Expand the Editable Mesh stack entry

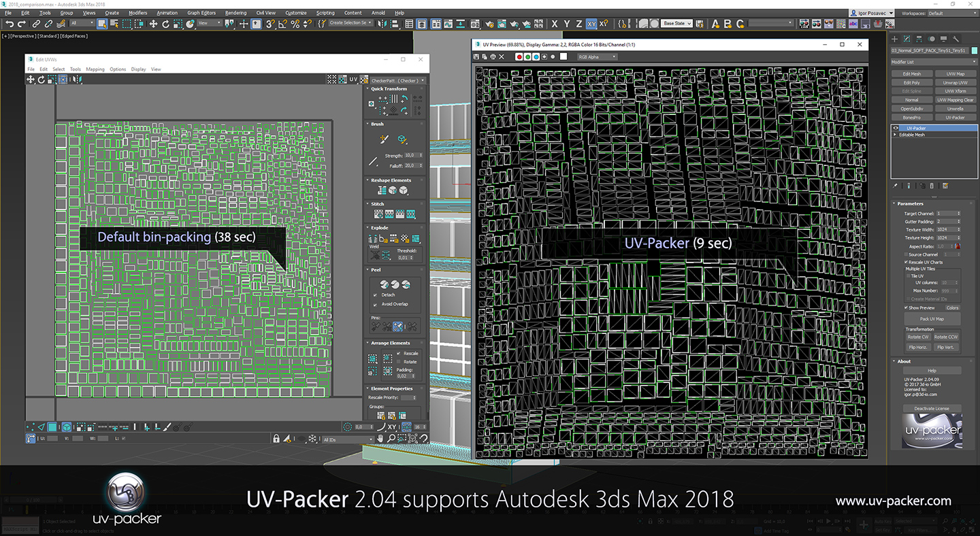click(x=895, y=135)
